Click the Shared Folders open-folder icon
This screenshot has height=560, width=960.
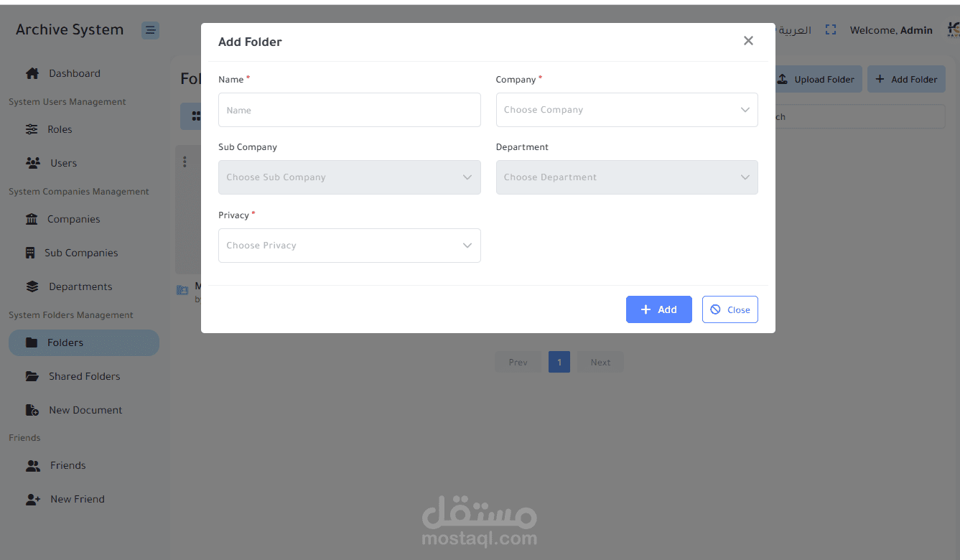coord(32,376)
